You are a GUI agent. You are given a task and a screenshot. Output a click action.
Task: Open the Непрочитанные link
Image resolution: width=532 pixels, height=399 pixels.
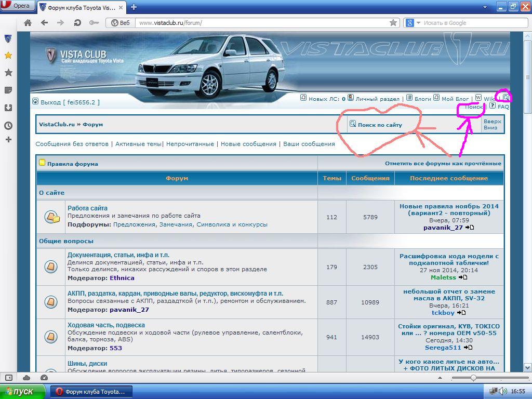click(x=190, y=144)
